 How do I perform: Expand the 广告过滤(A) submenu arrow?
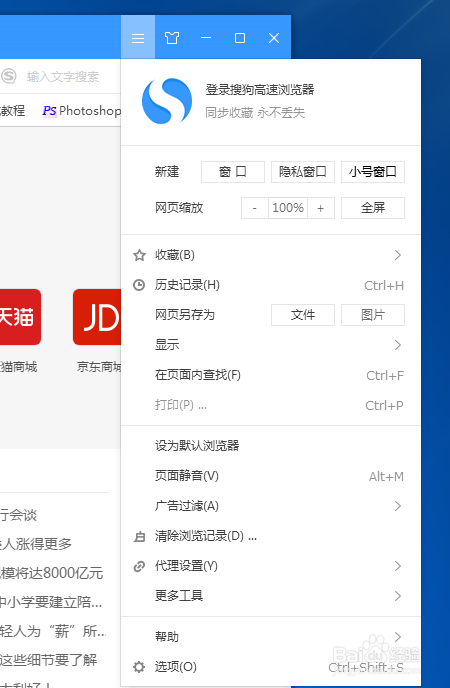398,506
